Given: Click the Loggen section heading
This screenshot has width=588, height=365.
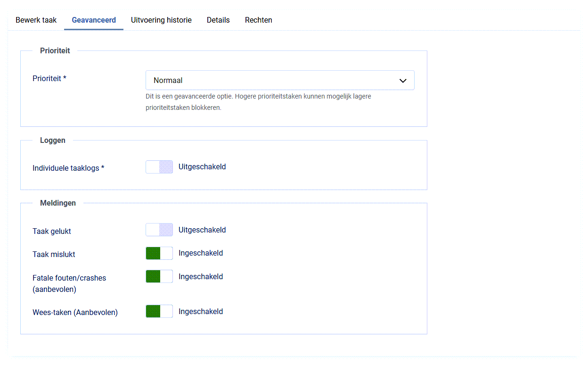Looking at the screenshot, I should pyautogui.click(x=53, y=140).
